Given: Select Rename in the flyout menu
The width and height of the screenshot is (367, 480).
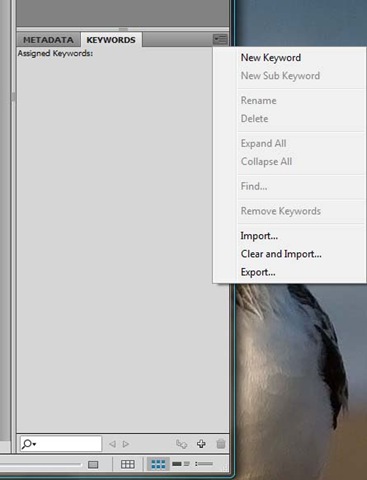Looking at the screenshot, I should (x=258, y=101).
